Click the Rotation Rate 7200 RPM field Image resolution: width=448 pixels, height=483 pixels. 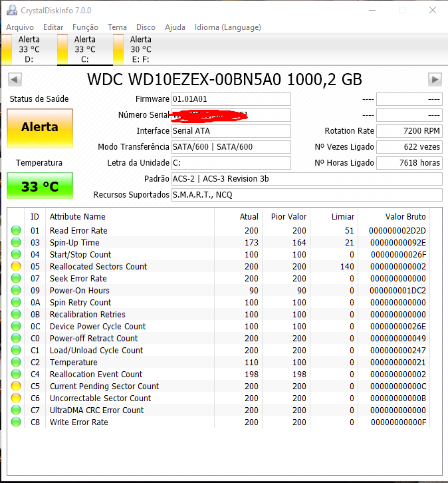pyautogui.click(x=409, y=131)
